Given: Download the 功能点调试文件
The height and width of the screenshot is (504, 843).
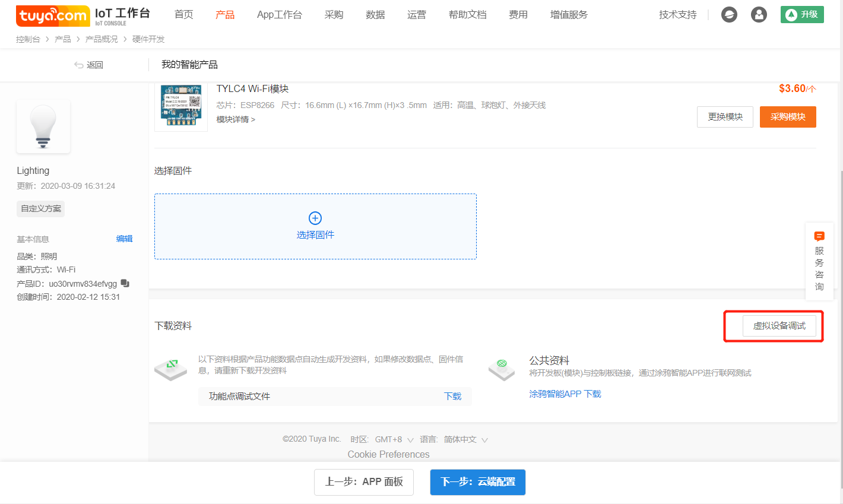Looking at the screenshot, I should tap(452, 396).
